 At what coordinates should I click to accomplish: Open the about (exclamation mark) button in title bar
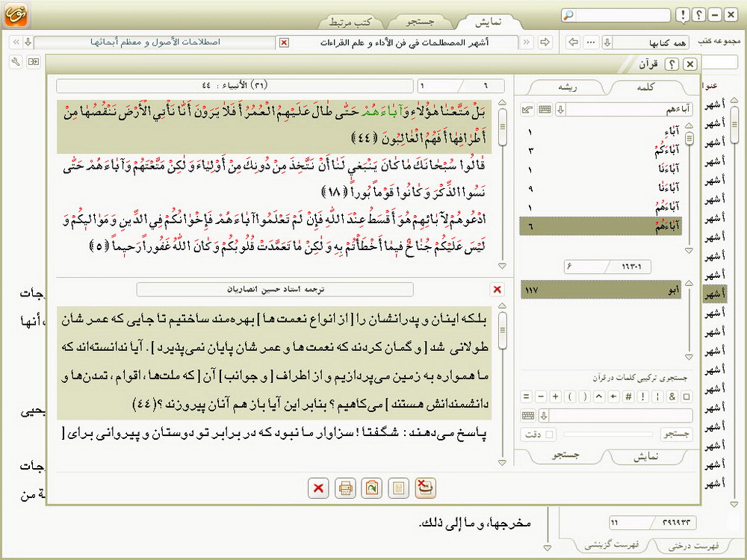683,15
